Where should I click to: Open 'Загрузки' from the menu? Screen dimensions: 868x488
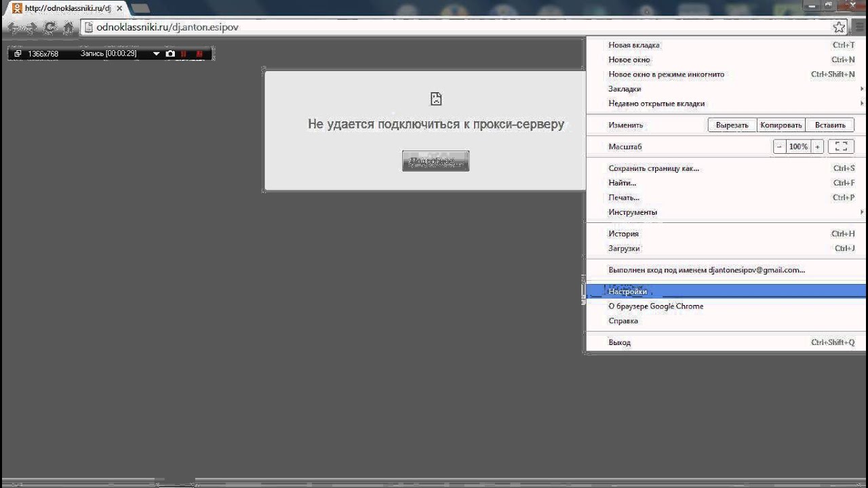point(726,249)
